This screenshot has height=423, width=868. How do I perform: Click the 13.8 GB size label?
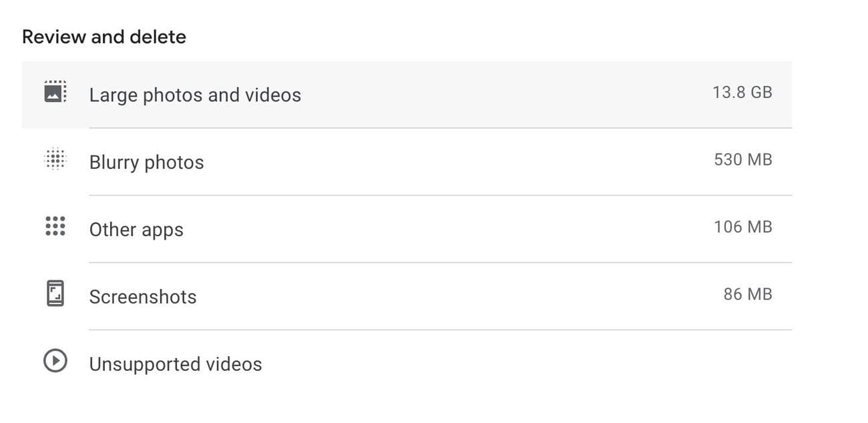742,92
